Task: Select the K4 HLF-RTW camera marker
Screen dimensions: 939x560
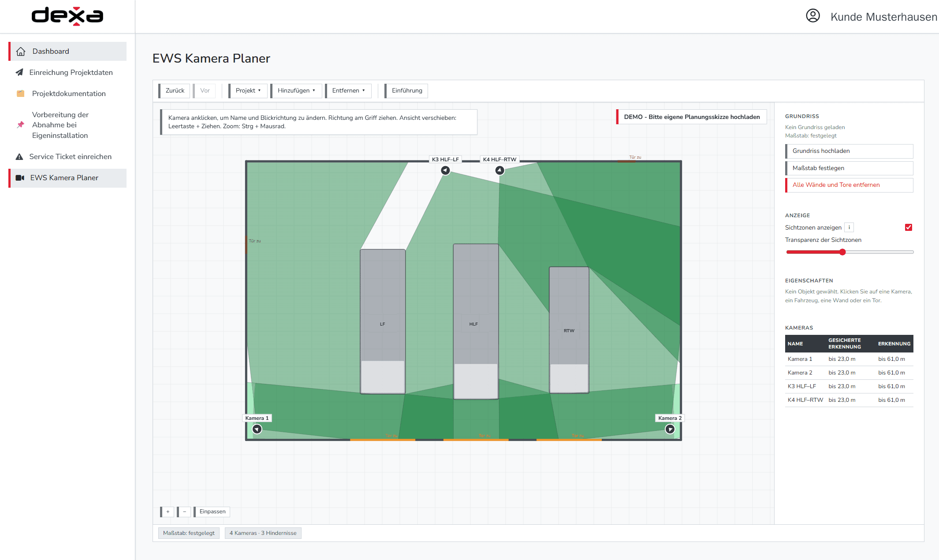Action: (499, 170)
